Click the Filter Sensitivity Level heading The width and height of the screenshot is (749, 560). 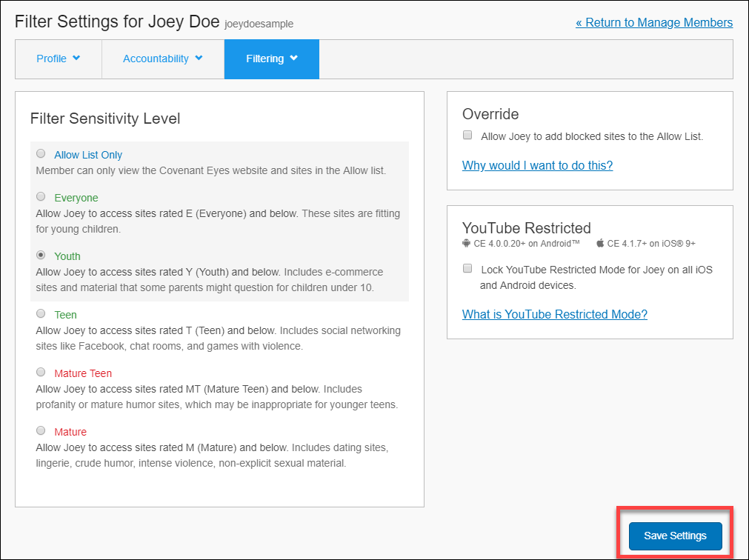tap(105, 119)
